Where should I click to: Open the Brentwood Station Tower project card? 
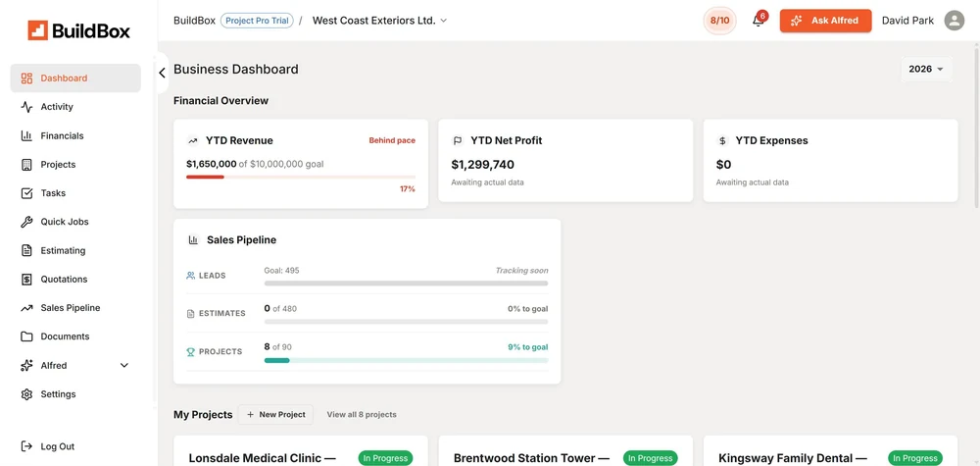pyautogui.click(x=565, y=451)
